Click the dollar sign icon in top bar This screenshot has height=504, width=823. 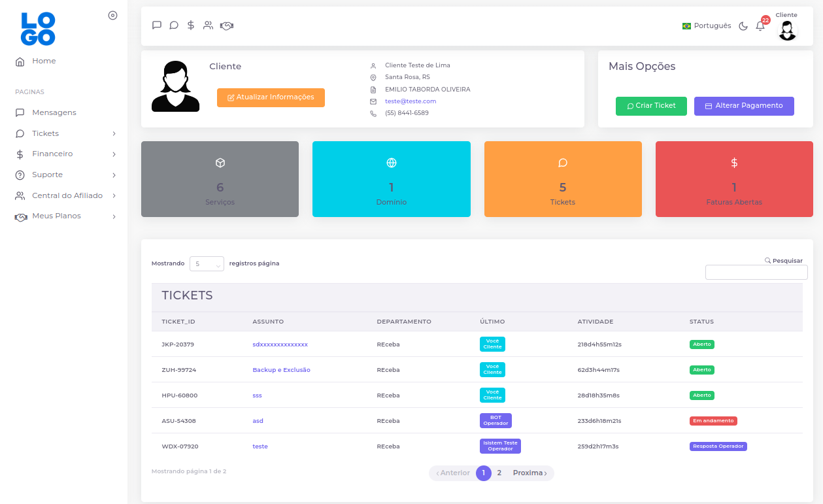pyautogui.click(x=191, y=25)
